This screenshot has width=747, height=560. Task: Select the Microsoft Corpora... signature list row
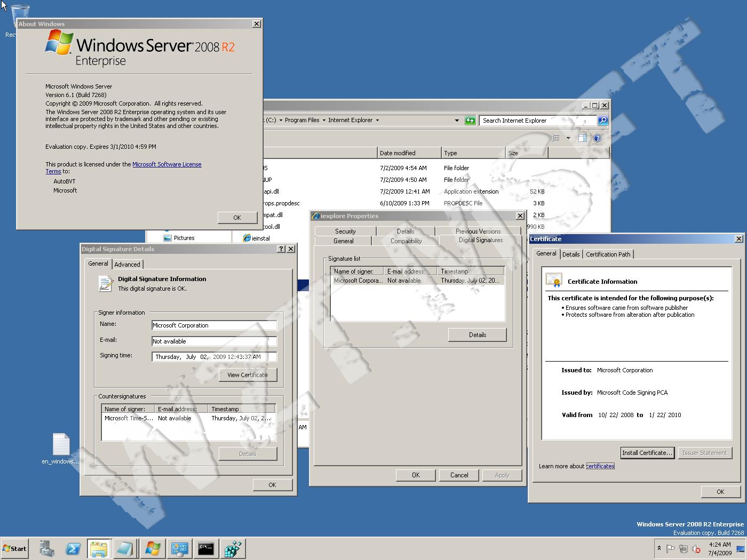click(x=417, y=281)
